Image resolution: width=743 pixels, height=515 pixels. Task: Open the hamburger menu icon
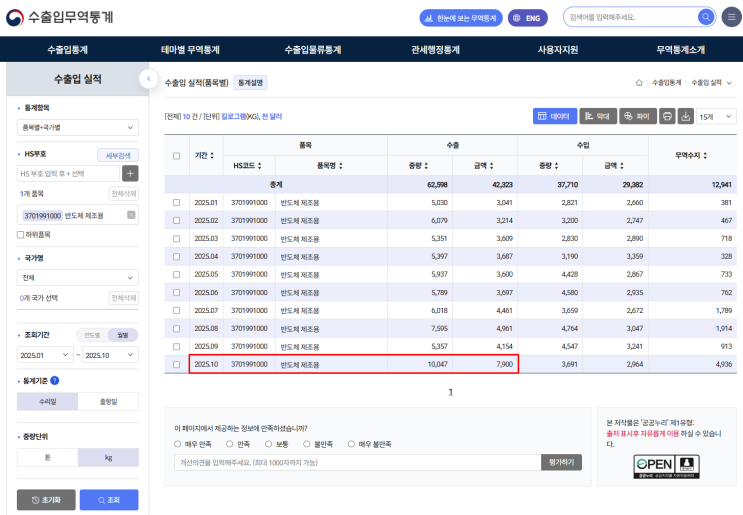pyautogui.click(x=731, y=18)
